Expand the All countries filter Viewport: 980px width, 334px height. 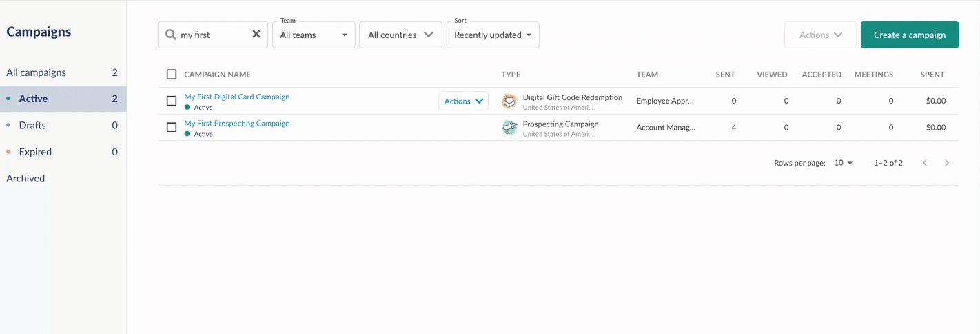[x=400, y=35]
